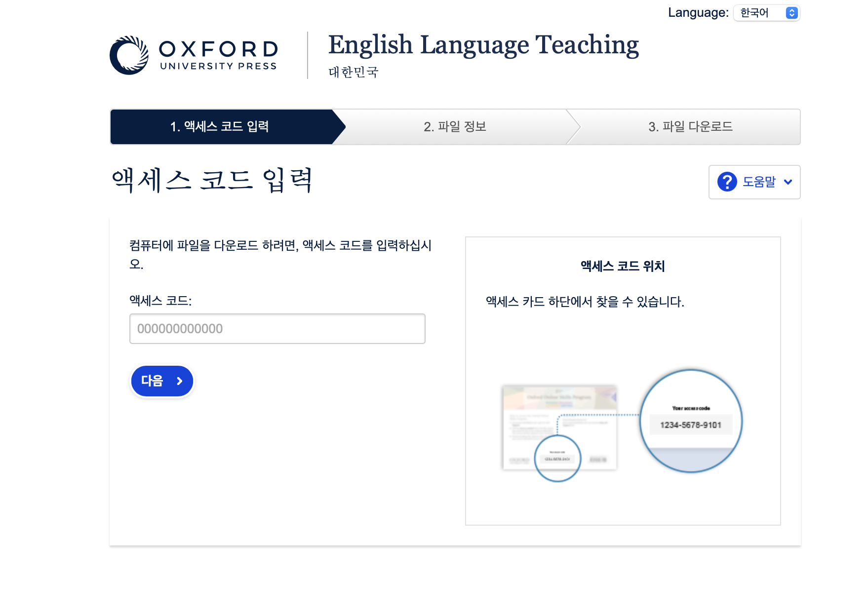Click the small circle on the access card image

pos(557,459)
